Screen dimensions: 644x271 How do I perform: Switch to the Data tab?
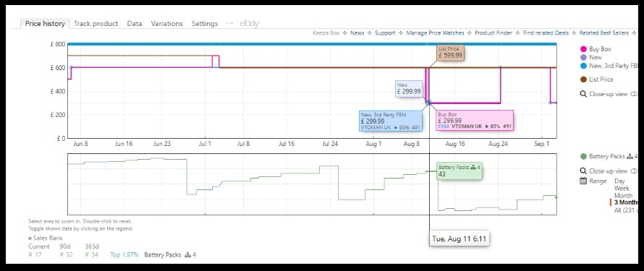pos(135,24)
